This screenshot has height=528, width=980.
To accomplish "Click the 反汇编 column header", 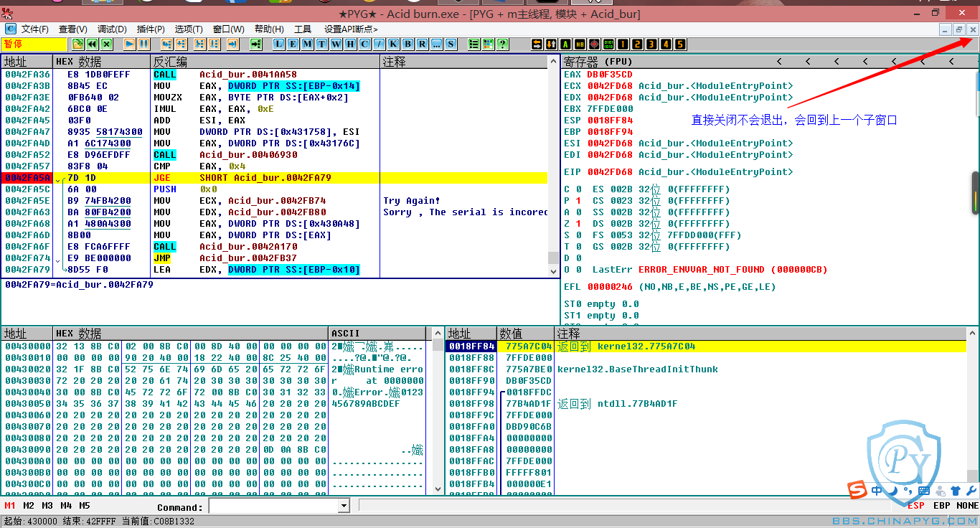I will tap(265, 62).
